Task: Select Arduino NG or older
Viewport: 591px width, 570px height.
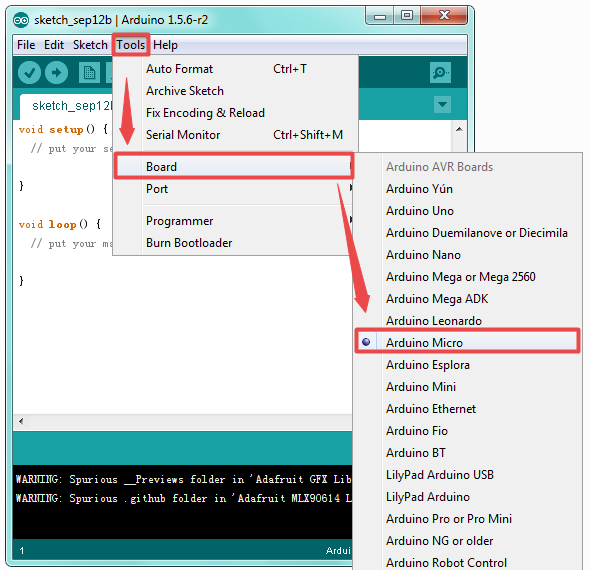Action: point(467,541)
